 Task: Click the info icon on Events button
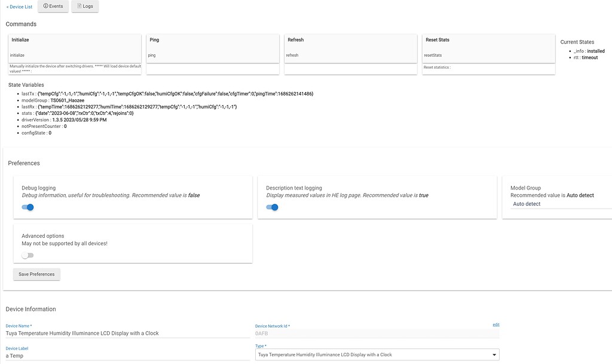46,6
